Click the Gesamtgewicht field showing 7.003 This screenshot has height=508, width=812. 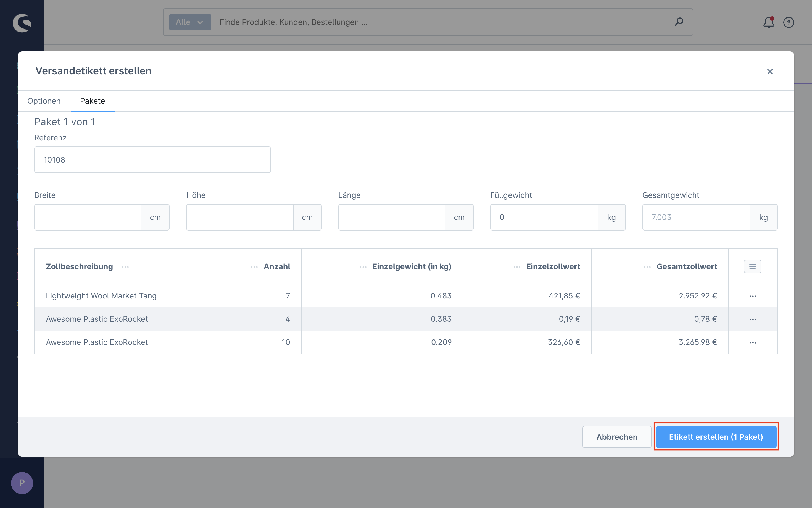(x=696, y=217)
